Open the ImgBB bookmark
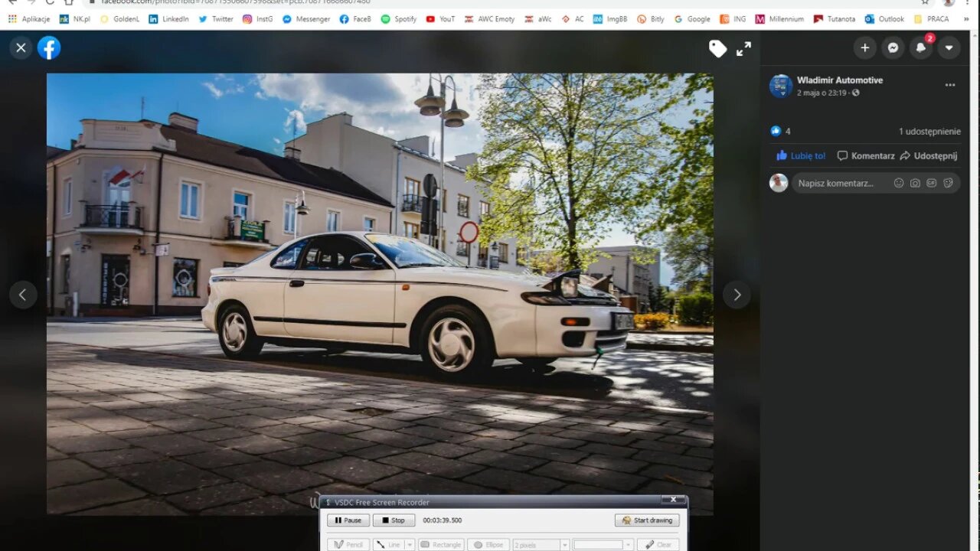This screenshot has height=551, width=980. (x=610, y=19)
